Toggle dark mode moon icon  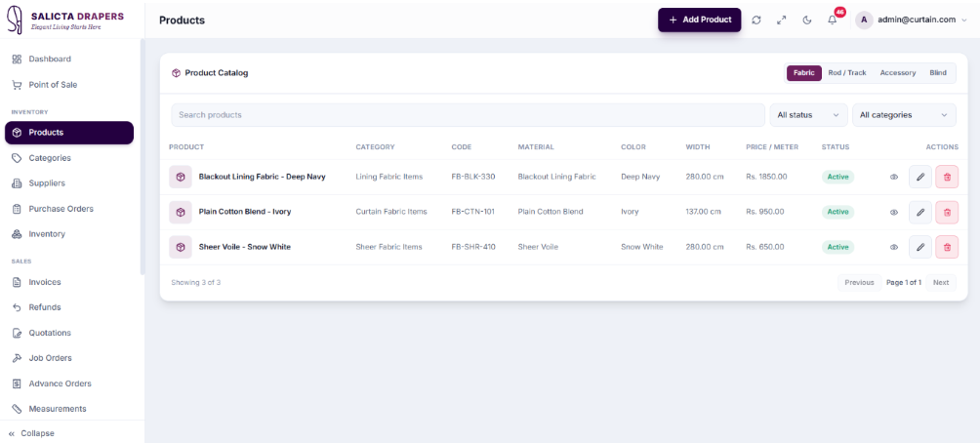pos(807,20)
